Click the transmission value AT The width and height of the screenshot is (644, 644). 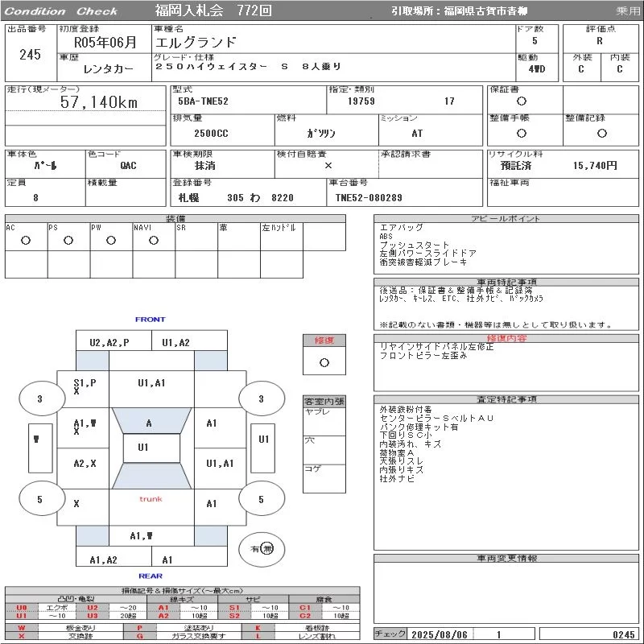[417, 133]
